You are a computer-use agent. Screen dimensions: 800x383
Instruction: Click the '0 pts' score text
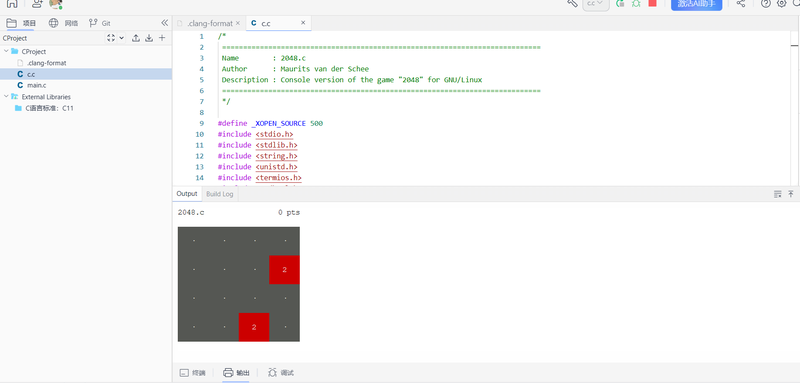click(x=289, y=212)
